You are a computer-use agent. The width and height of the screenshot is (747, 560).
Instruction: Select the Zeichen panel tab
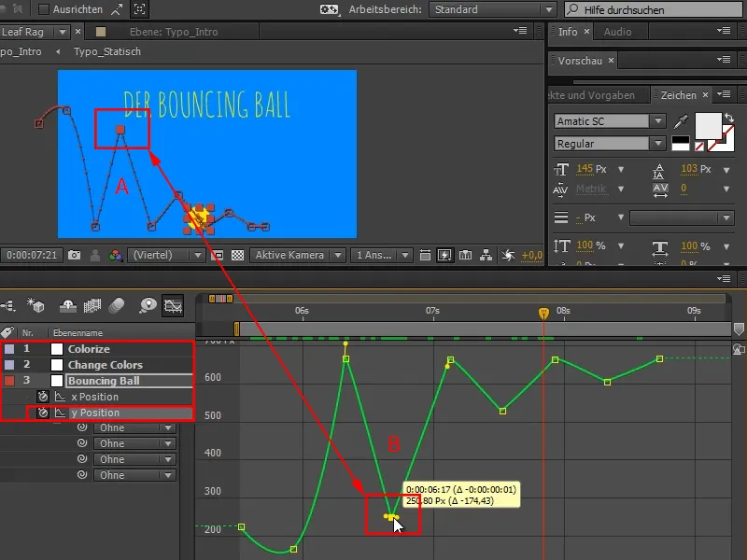pos(678,95)
